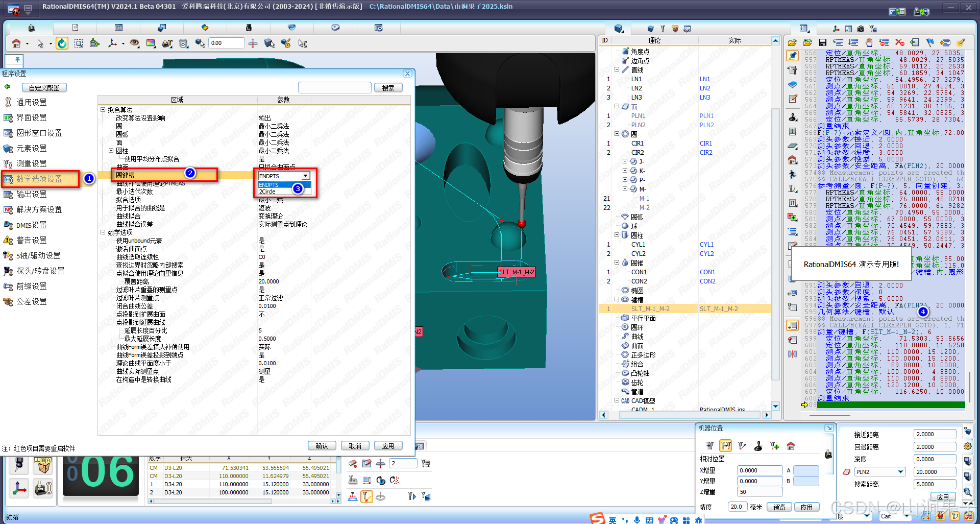This screenshot has height=524, width=980.
Task: Click the joystick icon in machine position panel
Action: 758,446
